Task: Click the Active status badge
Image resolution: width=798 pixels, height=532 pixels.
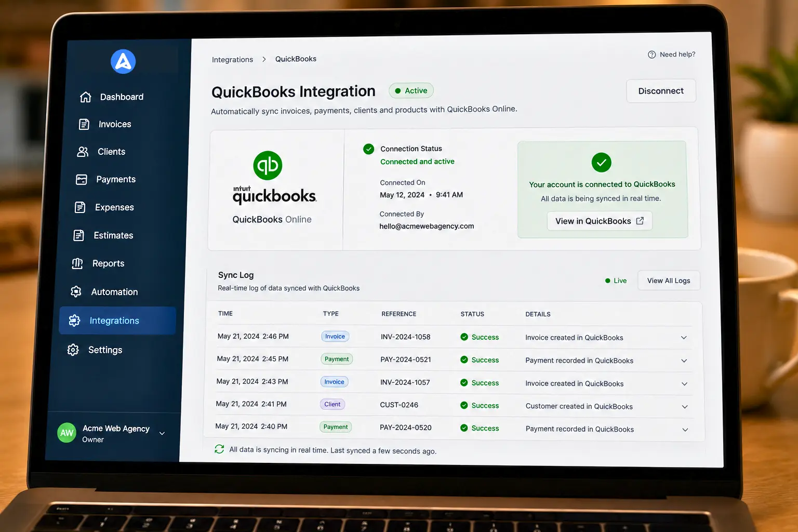Action: pos(411,90)
